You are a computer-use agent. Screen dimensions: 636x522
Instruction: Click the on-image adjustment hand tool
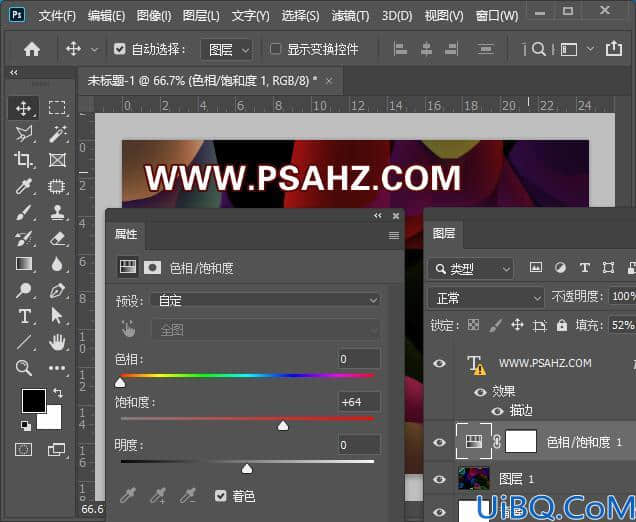click(x=128, y=329)
